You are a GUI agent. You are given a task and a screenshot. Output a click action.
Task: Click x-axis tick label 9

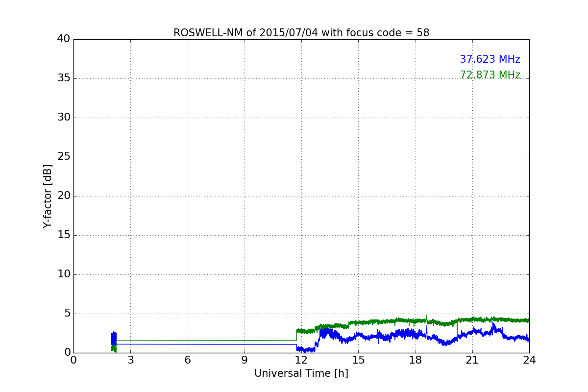click(x=245, y=360)
